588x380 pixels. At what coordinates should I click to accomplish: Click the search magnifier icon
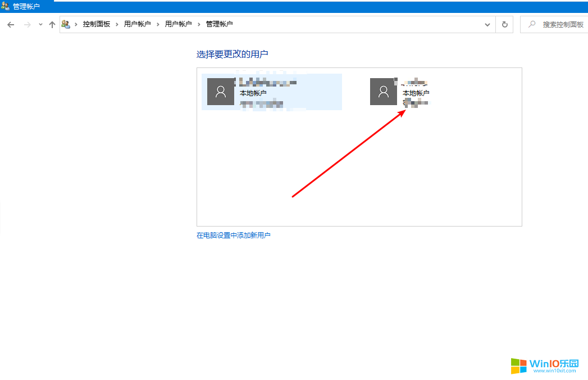tap(532, 24)
